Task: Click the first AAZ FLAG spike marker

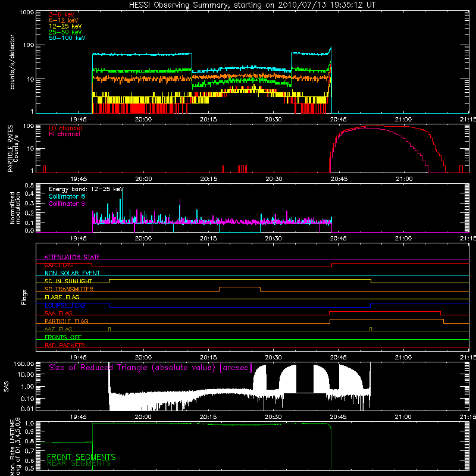Action: [109, 330]
